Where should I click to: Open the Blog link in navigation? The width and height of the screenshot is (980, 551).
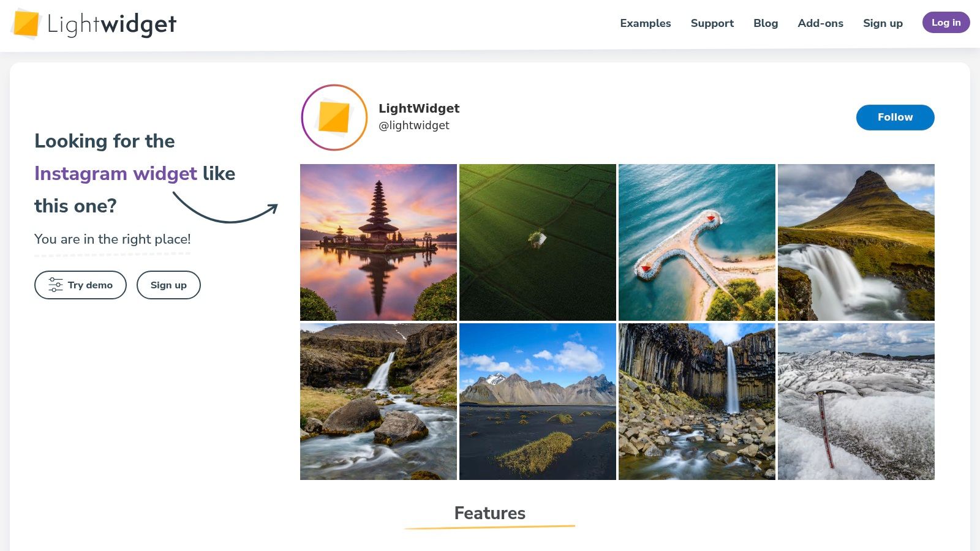766,23
